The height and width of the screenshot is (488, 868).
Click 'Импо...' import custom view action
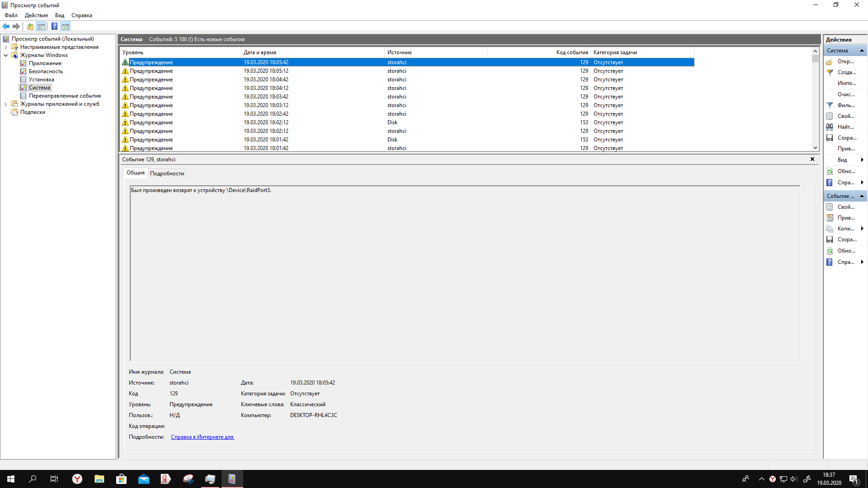[847, 83]
